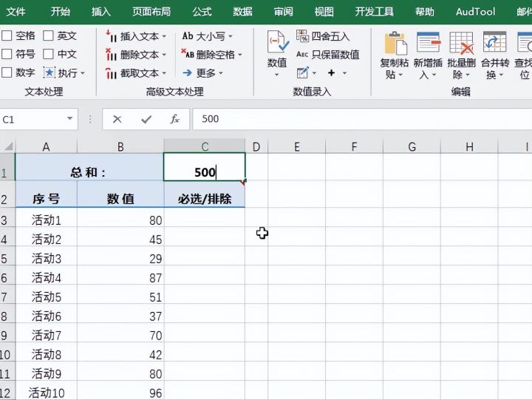Switch to the 开始 tab

(61, 12)
